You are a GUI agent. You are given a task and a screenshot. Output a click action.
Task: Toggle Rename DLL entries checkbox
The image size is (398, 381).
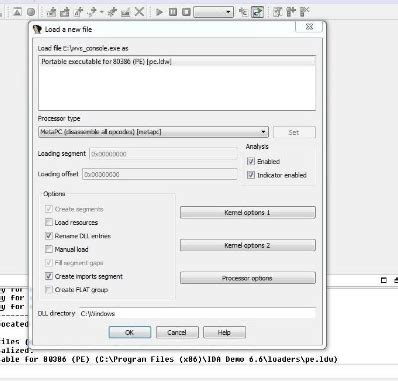(x=49, y=236)
